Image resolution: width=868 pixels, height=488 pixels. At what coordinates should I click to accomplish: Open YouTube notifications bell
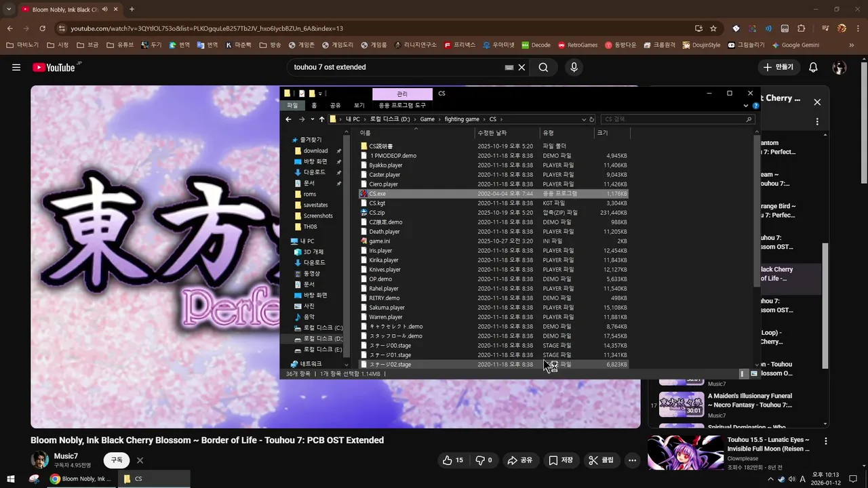pos(813,67)
